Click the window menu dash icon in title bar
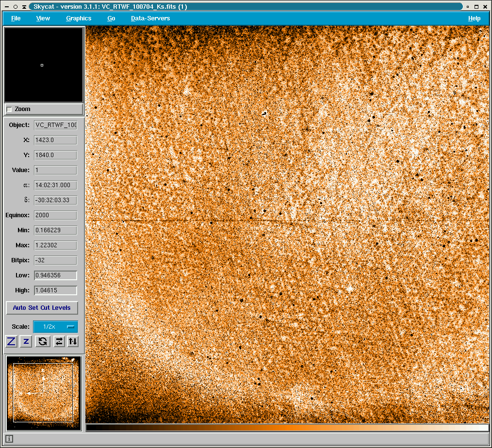The image size is (492, 448). point(6,7)
